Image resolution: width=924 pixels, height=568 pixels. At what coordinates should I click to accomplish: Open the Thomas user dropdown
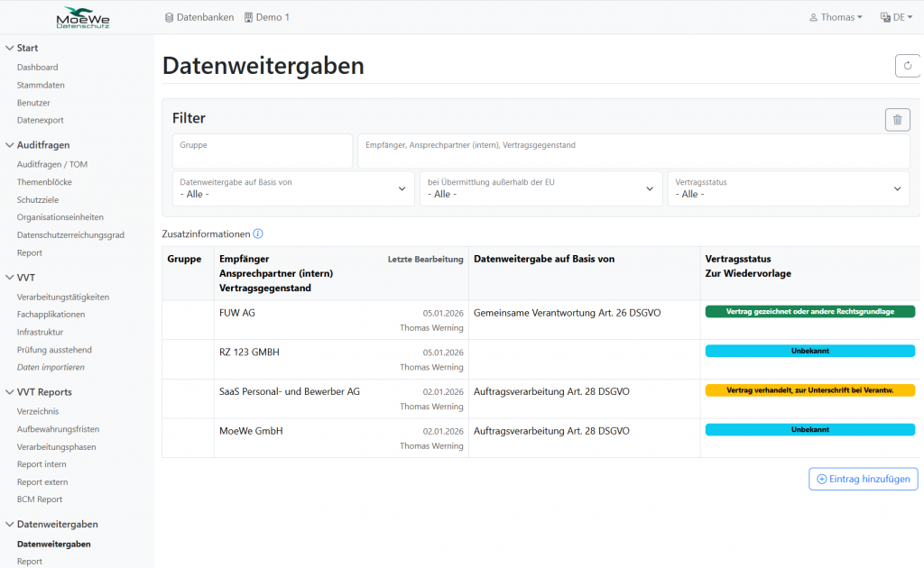coord(836,17)
